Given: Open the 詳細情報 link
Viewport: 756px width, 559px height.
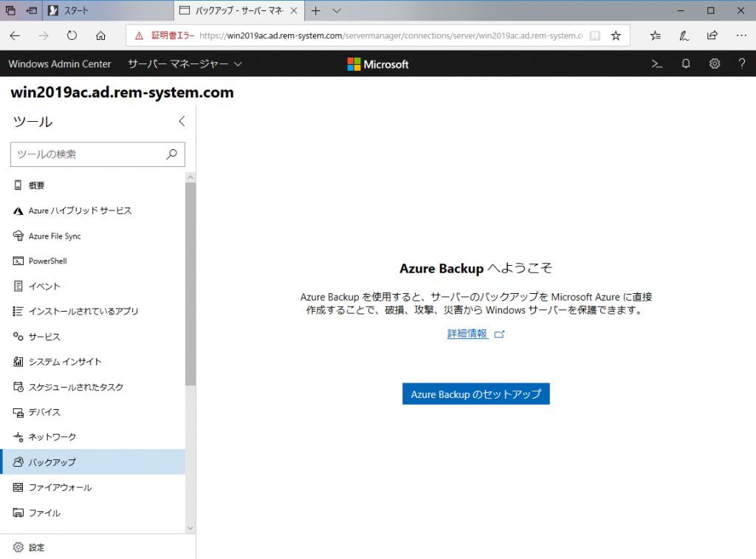Looking at the screenshot, I should point(467,333).
